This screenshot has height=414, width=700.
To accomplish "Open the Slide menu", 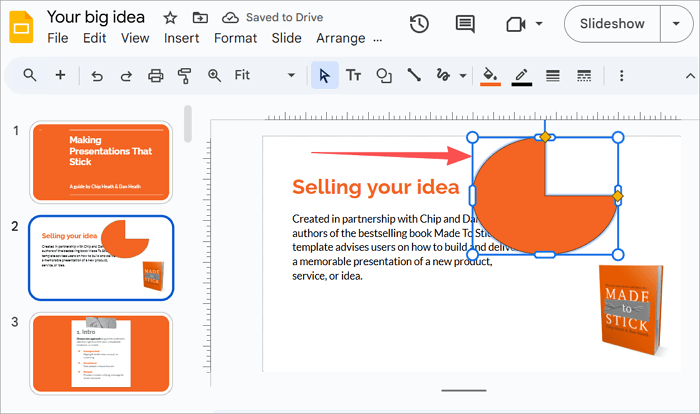I will pos(287,38).
